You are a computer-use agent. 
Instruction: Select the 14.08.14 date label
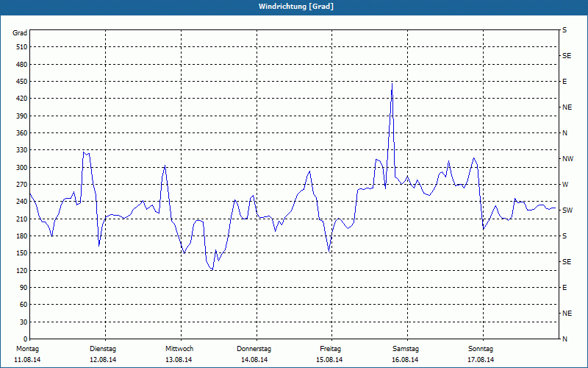click(x=254, y=360)
